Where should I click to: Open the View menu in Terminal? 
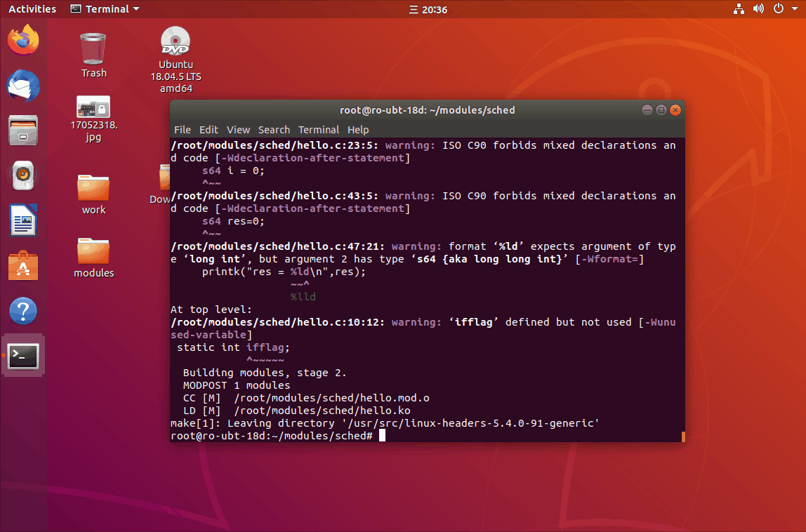[238, 130]
